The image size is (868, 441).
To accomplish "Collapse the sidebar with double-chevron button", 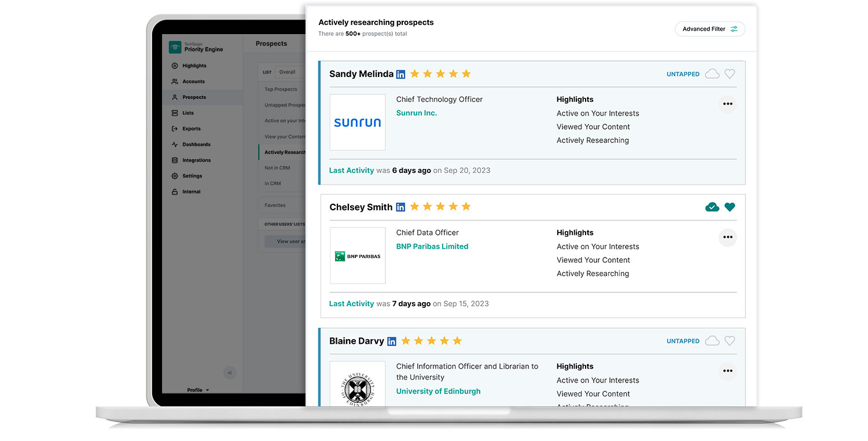I will click(x=230, y=373).
